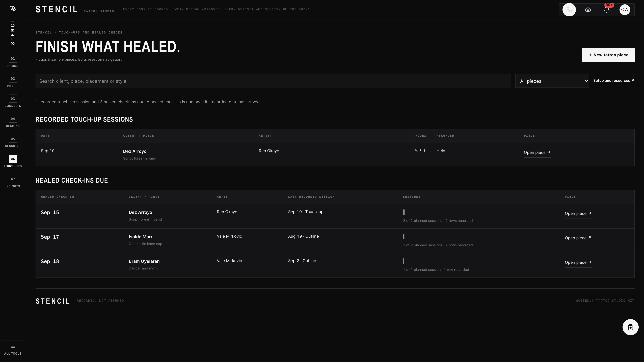Focus the client, piece, placement search field
The width and height of the screenshot is (644, 362).
[273, 81]
